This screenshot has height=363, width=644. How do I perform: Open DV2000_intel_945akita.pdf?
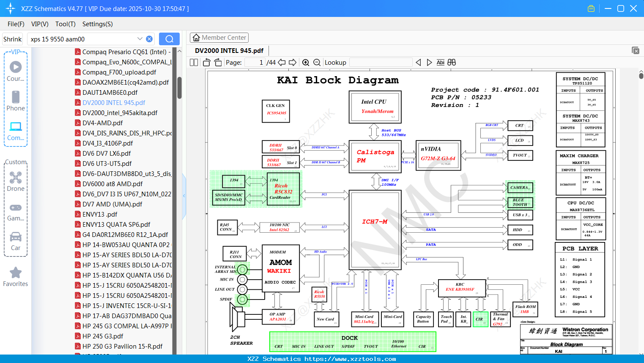pos(116,113)
